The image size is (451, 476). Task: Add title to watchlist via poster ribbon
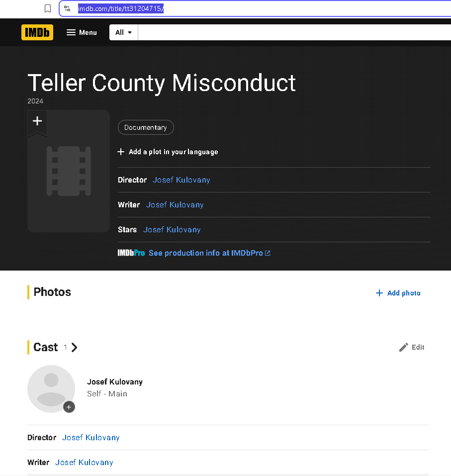(x=37, y=121)
